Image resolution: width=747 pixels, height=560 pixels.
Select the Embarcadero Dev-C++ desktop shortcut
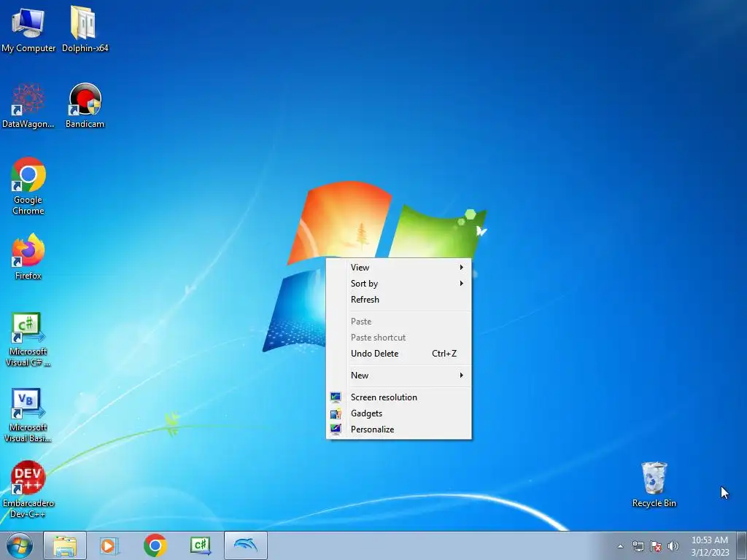[x=28, y=489]
